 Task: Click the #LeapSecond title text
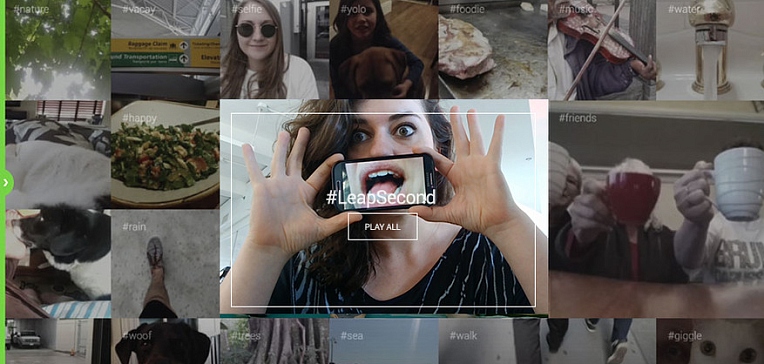[x=381, y=197]
